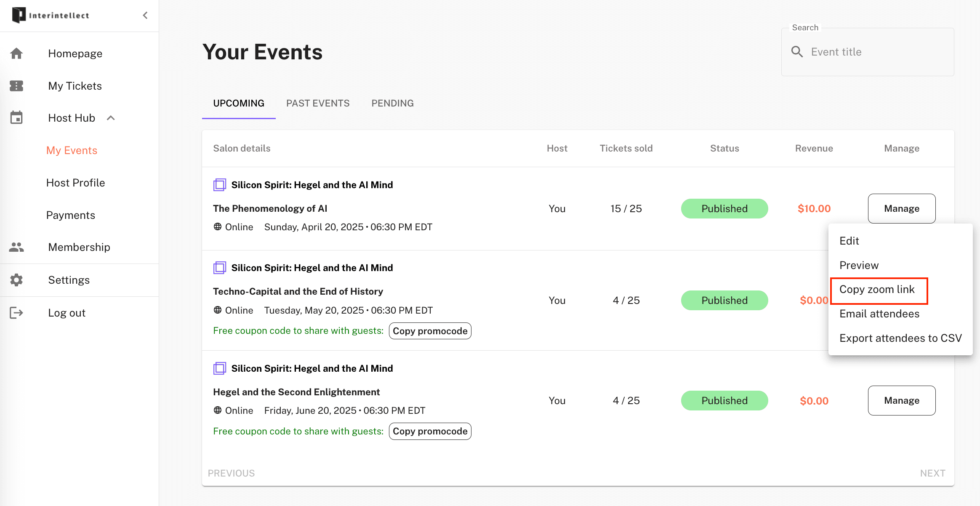980x506 pixels.
Task: Click Published status of Techno-Capital event
Action: (x=724, y=300)
